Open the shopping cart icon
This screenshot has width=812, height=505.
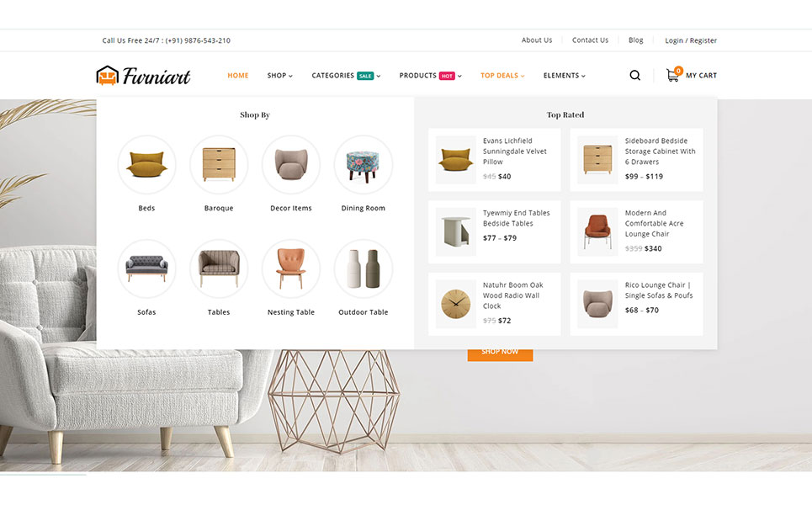click(673, 75)
